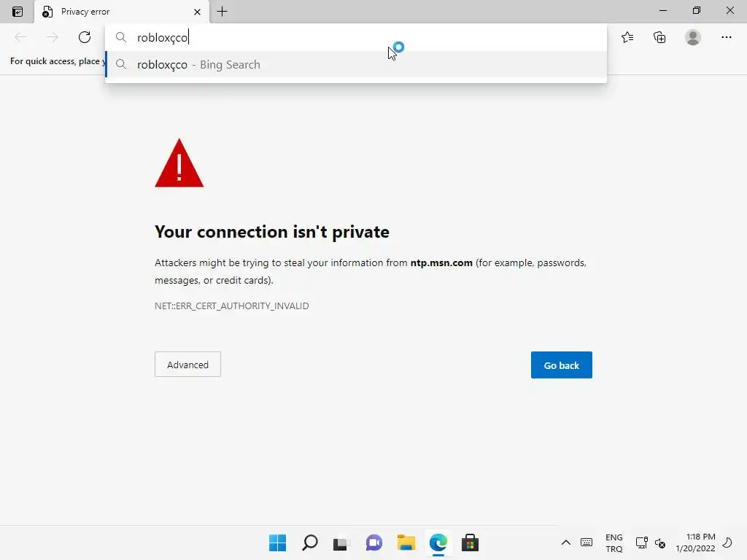Open the Chat app on the taskbar
747x560 pixels.
coord(374,542)
